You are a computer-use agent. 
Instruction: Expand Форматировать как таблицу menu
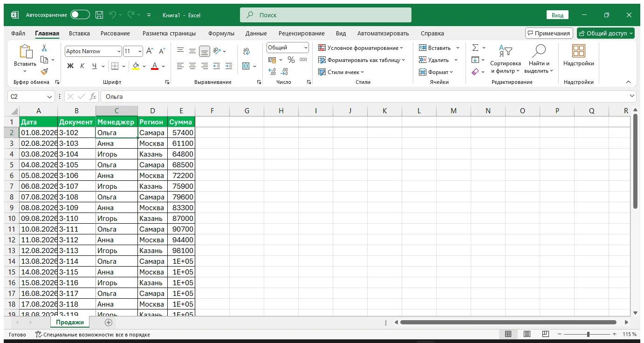[362, 60]
